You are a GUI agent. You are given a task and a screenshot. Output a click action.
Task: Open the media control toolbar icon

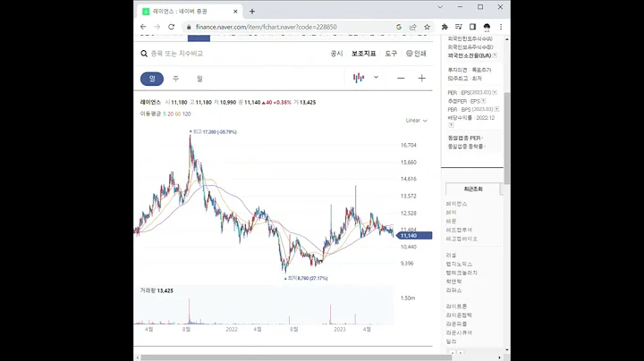tap(458, 27)
